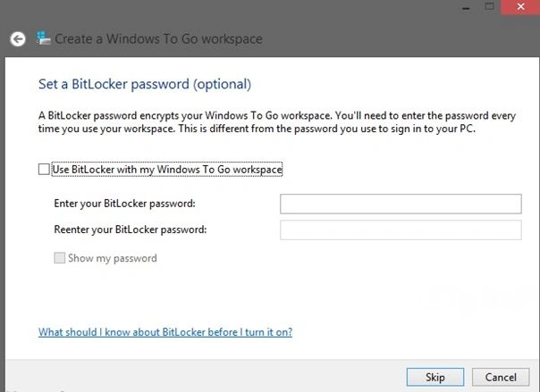
Task: Focus the Reenter your BitLocker password field
Action: tap(401, 230)
